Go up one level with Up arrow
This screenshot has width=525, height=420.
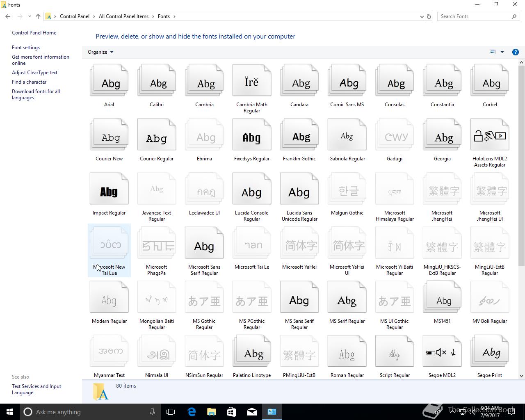point(38,16)
